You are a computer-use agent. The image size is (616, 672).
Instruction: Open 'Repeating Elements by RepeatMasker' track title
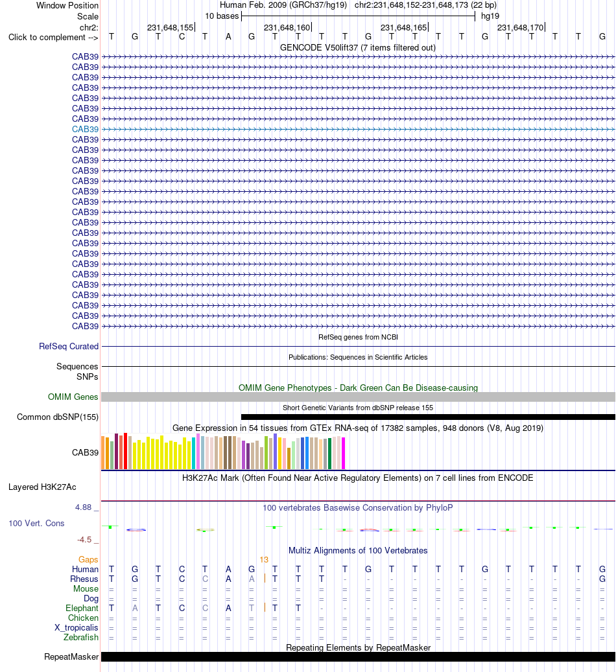coord(358,647)
